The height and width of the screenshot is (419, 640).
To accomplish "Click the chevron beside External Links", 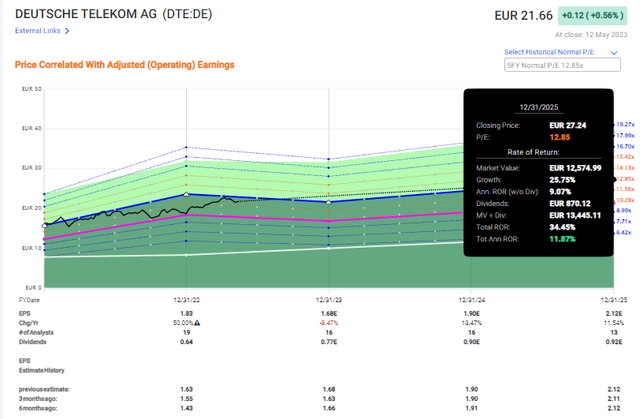I will 67,31.
